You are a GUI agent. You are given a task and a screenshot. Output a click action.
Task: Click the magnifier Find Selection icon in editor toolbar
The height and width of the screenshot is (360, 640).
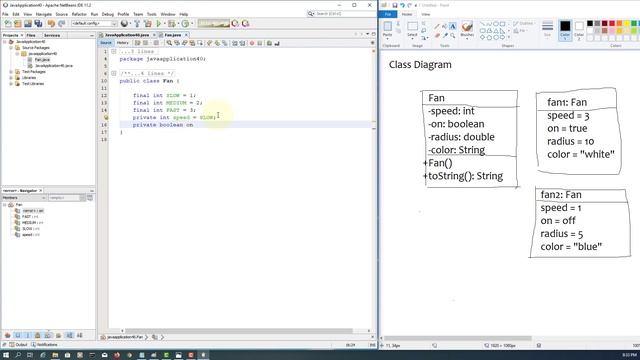[x=169, y=43]
